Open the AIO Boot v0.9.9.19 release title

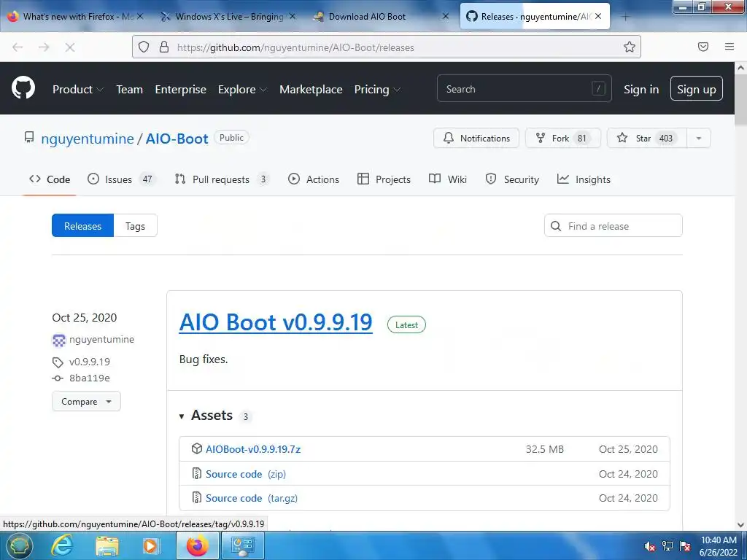pos(276,322)
